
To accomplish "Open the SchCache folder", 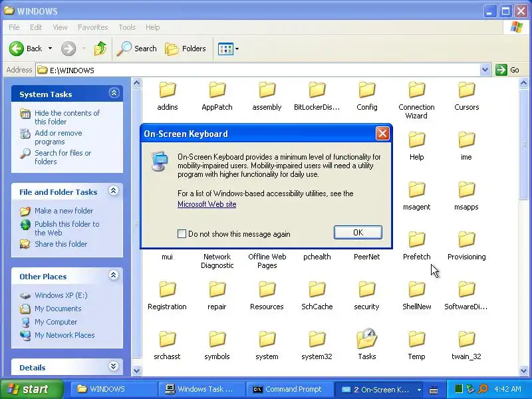I will pyautogui.click(x=317, y=296).
